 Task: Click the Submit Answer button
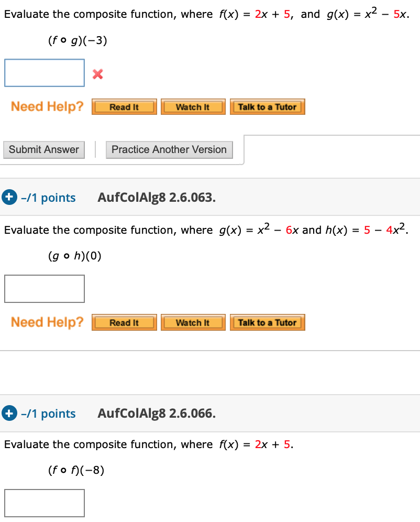43,149
